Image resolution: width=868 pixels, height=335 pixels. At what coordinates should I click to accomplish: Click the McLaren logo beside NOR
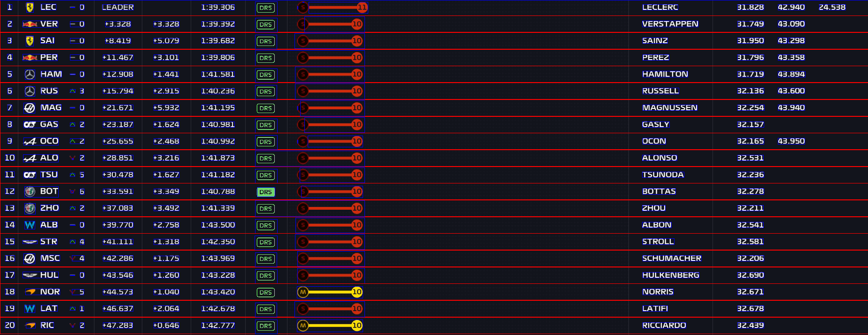[30, 292]
